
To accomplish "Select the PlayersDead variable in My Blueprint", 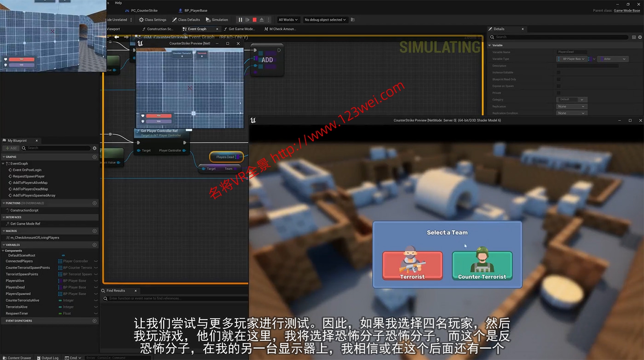I will click(15, 287).
